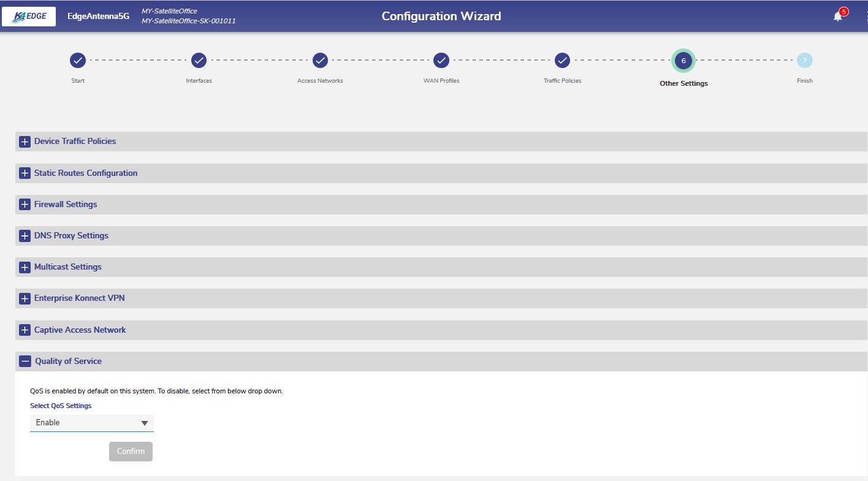Viewport: 868px width, 481px height.
Task: Collapse the Quality of Service section
Action: tap(25, 362)
